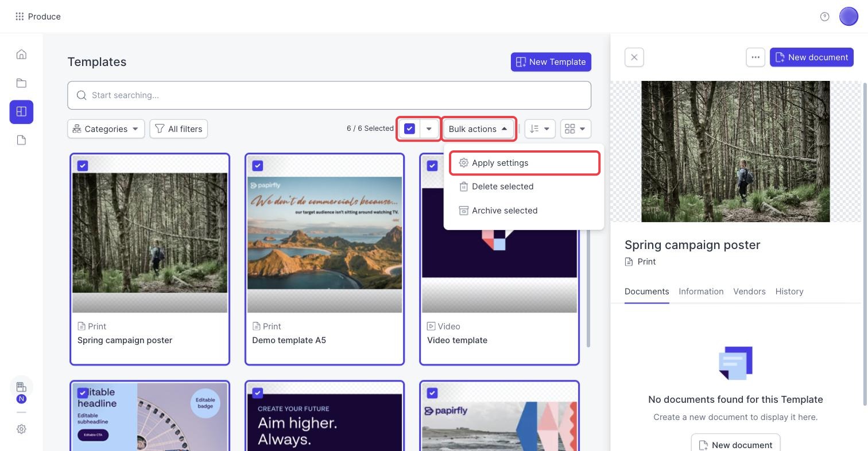Deselect the Video template card checkbox

point(432,166)
